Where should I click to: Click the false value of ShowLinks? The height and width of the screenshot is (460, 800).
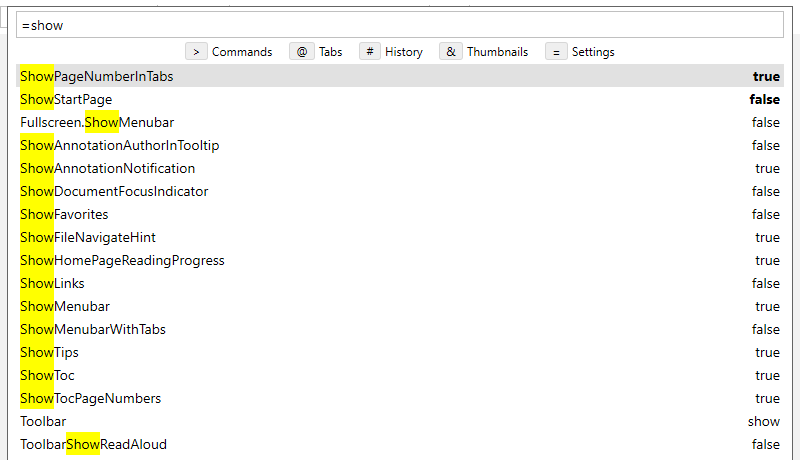(765, 283)
